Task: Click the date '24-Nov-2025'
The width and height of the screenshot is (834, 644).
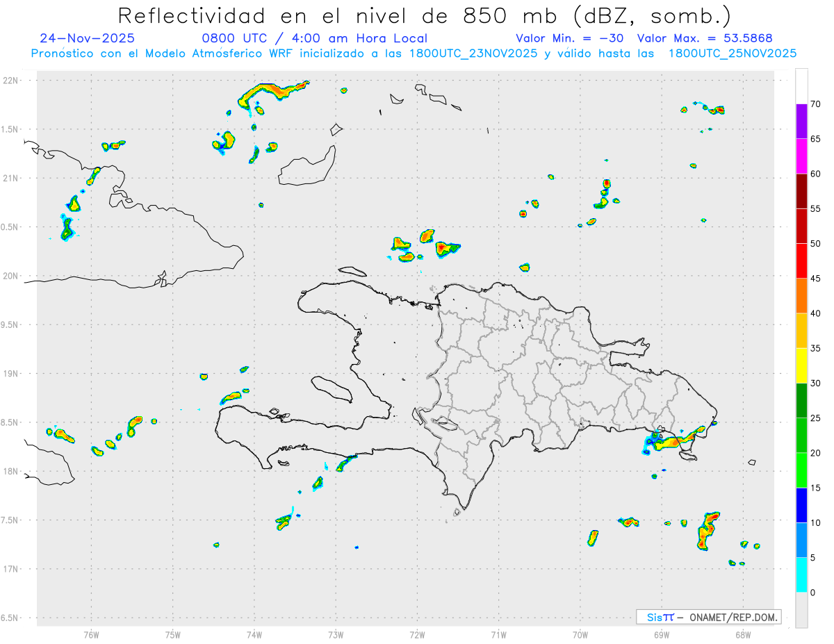Action: 88,38
